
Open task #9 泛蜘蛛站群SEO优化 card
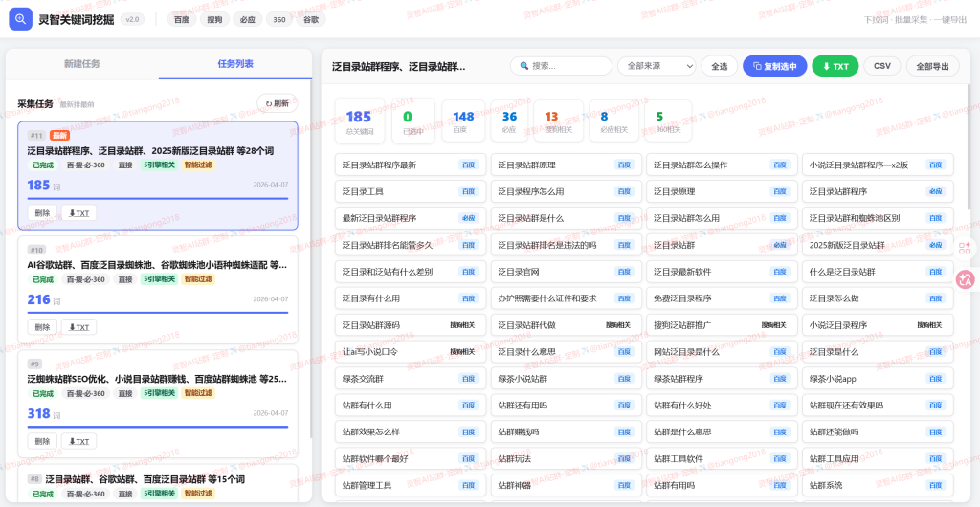pos(158,379)
